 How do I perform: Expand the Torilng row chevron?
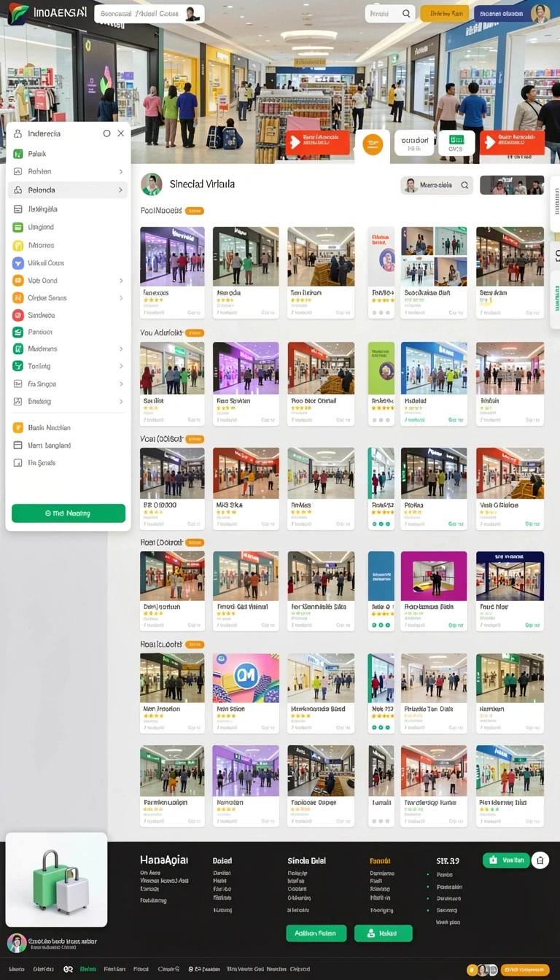coord(121,366)
